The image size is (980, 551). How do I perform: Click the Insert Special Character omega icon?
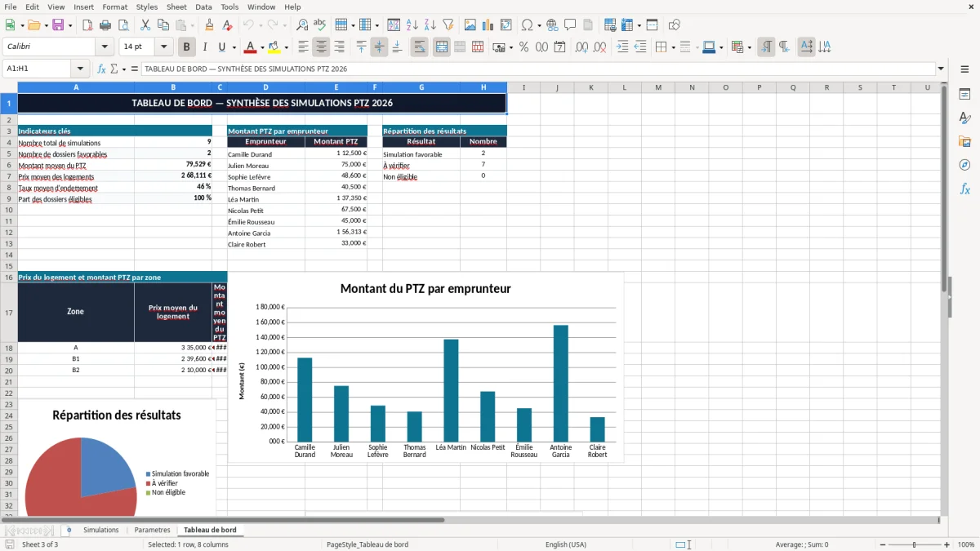(x=527, y=25)
